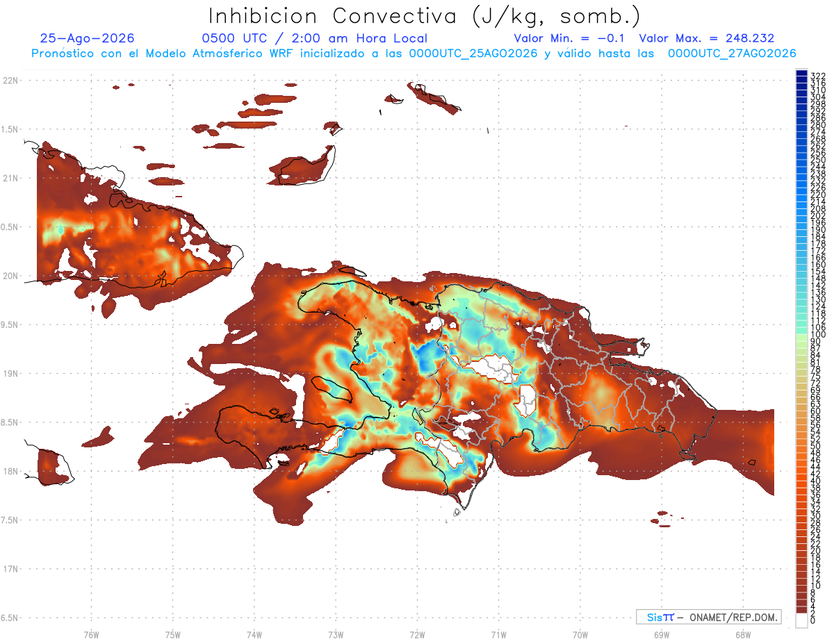This screenshot has height=644, width=834.
Task: Click the 'Inhibicion Convectiva (J/kg, somb.)' title
Action: tap(425, 17)
